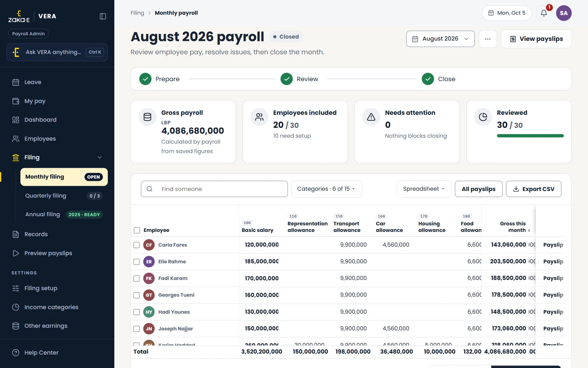This screenshot has height=368, width=588.
Task: Open the three-dots more options button
Action: 488,39
